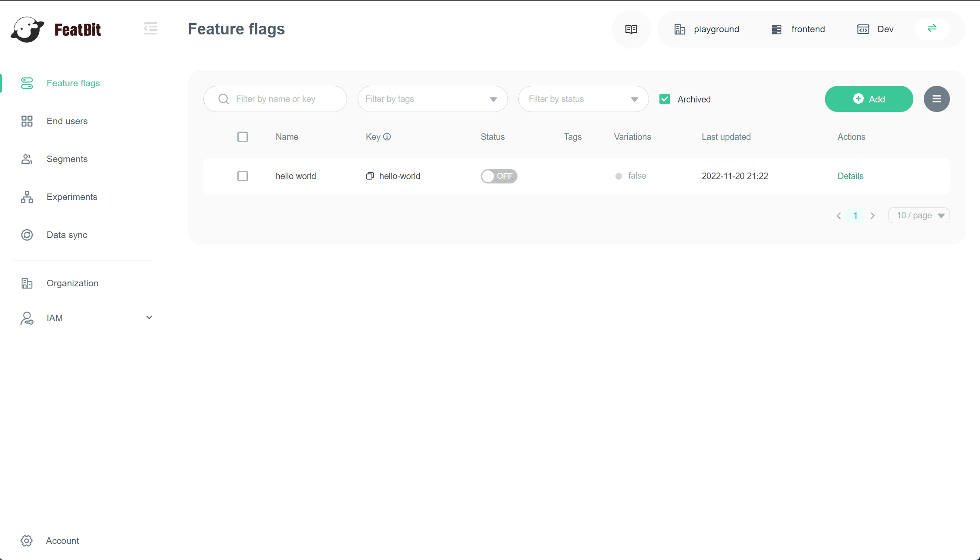This screenshot has height=560, width=980.
Task: Click the Add feature flag button
Action: coord(868,99)
